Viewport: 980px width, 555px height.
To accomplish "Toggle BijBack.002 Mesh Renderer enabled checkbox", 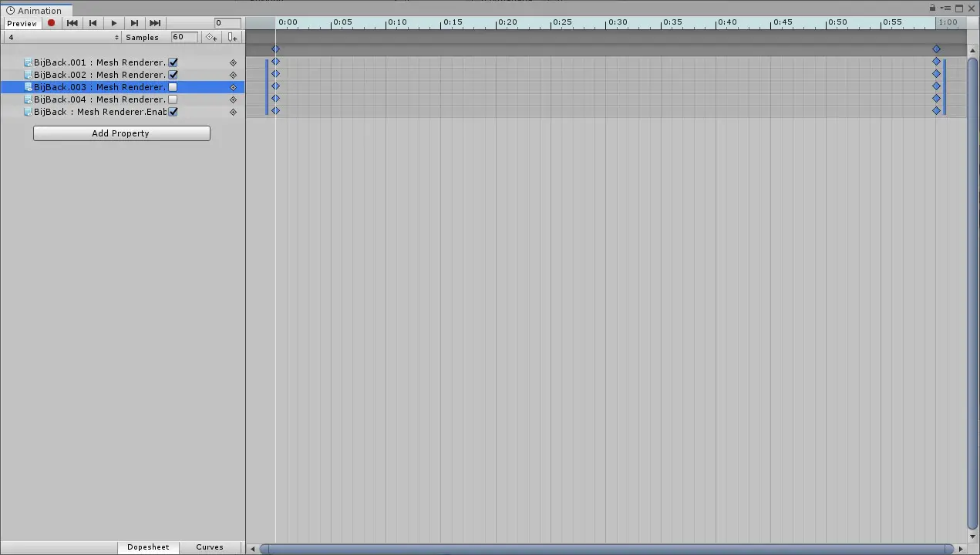I will pos(173,75).
